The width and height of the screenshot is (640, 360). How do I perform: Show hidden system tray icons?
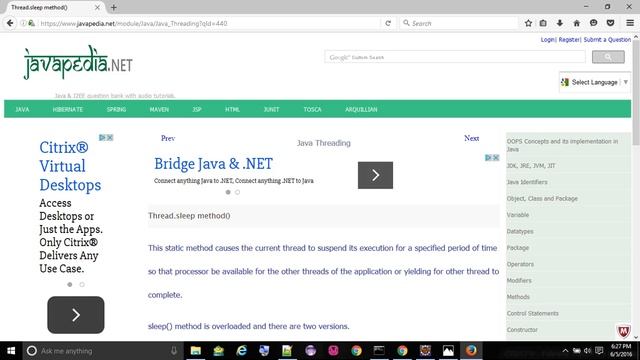pos(565,351)
